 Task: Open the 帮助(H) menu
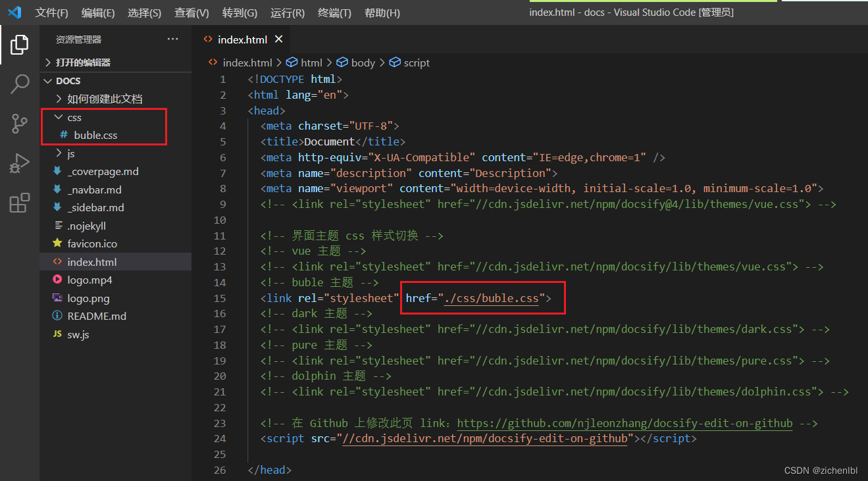[x=382, y=13]
